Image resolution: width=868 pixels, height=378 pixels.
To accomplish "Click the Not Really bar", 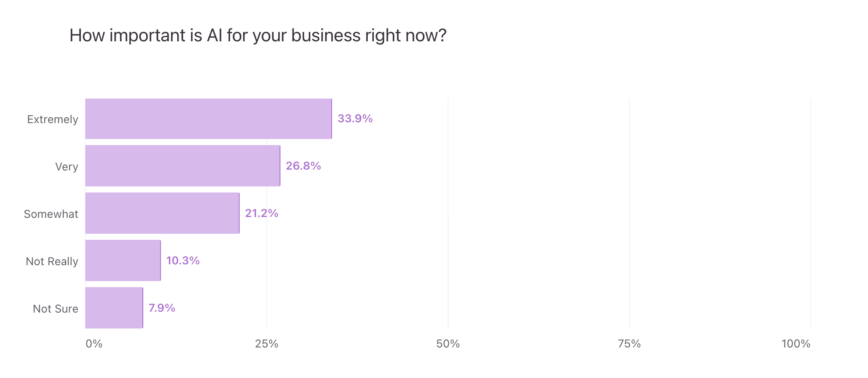I will 123,260.
